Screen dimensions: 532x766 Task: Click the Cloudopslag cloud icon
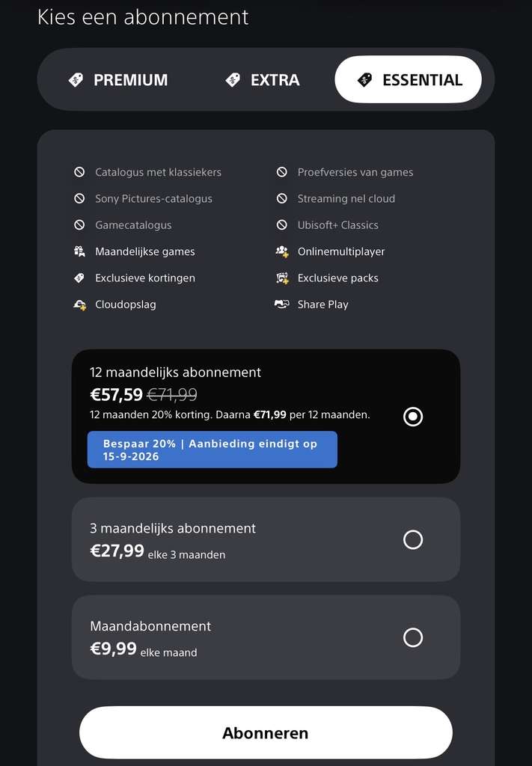[x=79, y=305]
